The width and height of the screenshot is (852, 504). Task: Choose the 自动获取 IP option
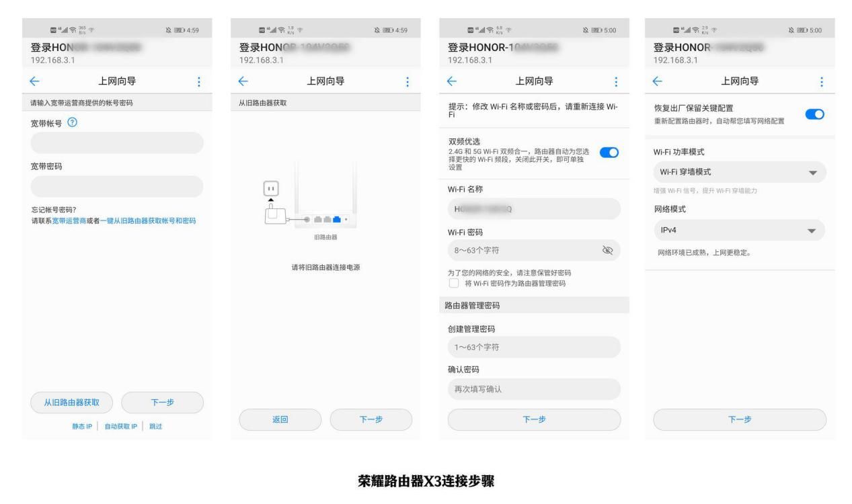[120, 425]
